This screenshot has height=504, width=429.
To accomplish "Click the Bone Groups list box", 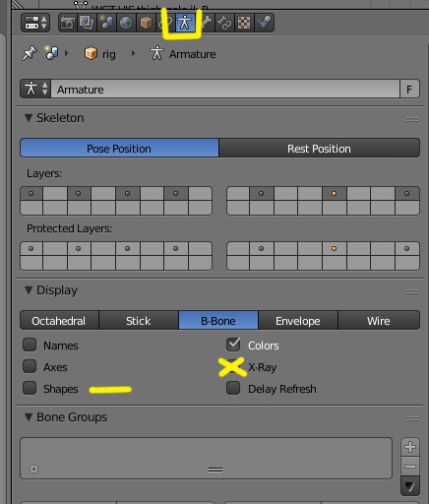I will [x=207, y=458].
